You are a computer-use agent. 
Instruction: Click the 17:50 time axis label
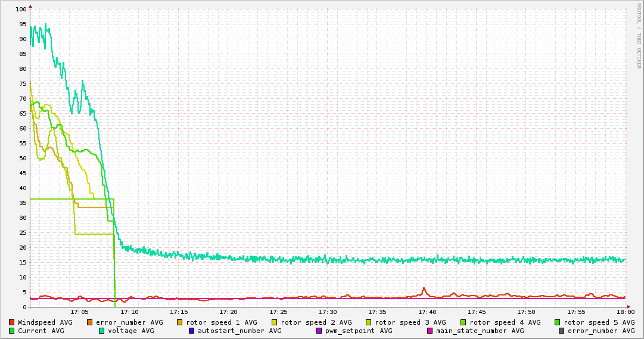[527, 312]
